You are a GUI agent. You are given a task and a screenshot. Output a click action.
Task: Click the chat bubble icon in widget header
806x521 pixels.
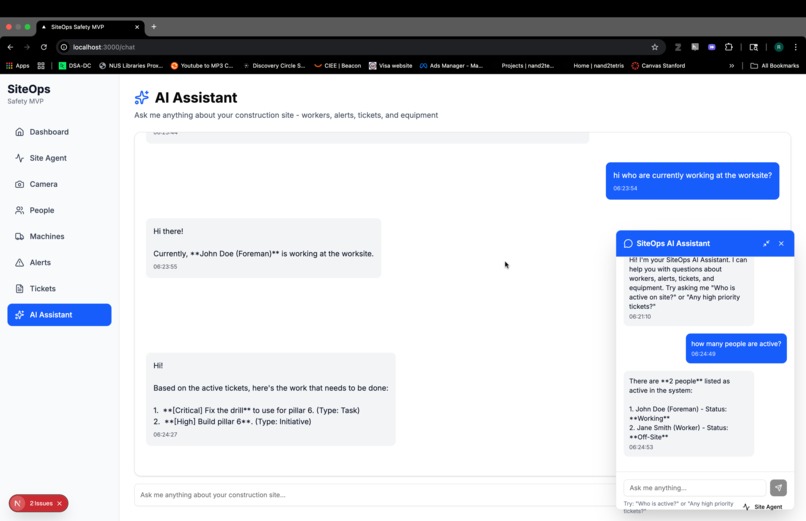pos(628,244)
